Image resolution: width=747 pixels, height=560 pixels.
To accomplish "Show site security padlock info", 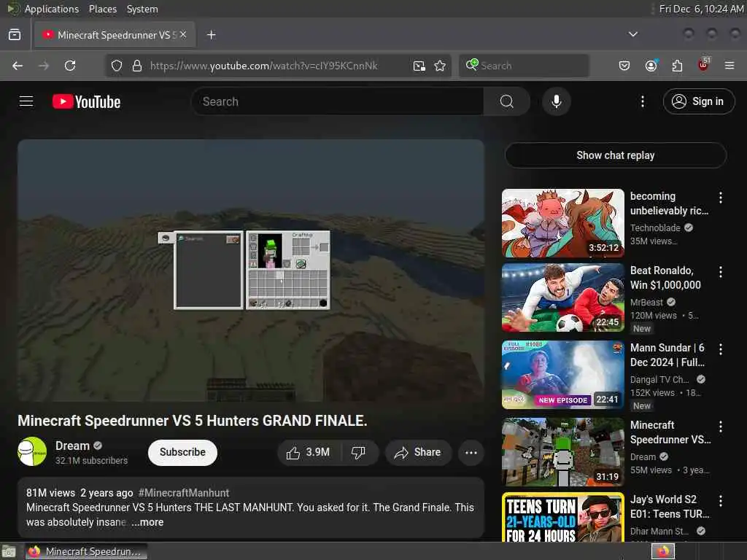I will (136, 66).
